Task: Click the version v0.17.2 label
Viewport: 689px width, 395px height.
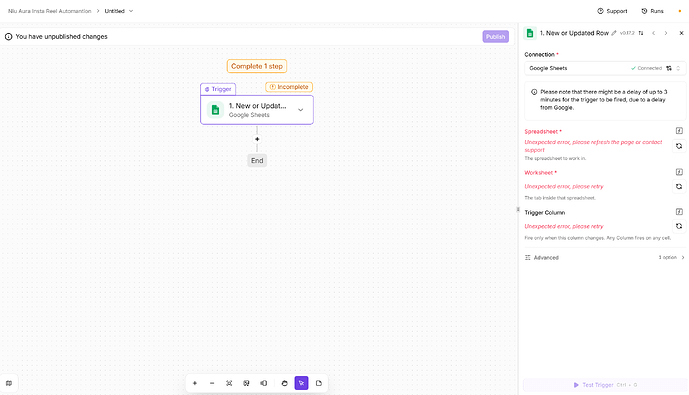Action: click(x=627, y=33)
